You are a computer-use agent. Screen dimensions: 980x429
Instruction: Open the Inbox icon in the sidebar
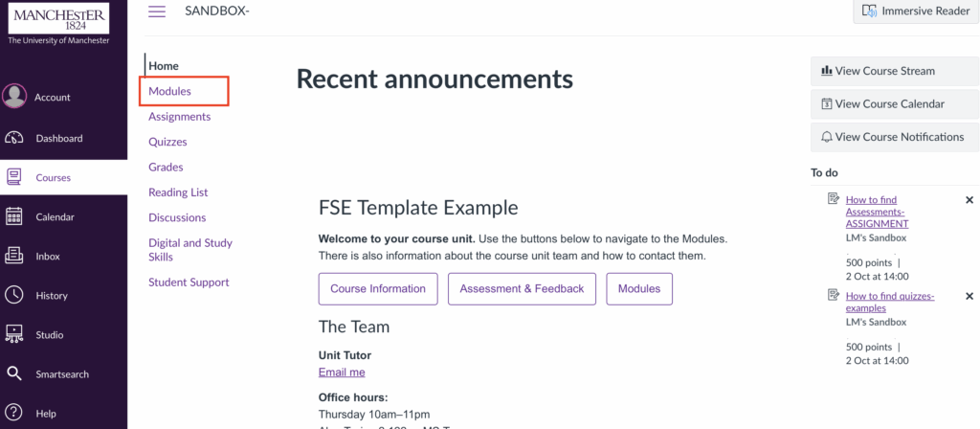pos(14,256)
